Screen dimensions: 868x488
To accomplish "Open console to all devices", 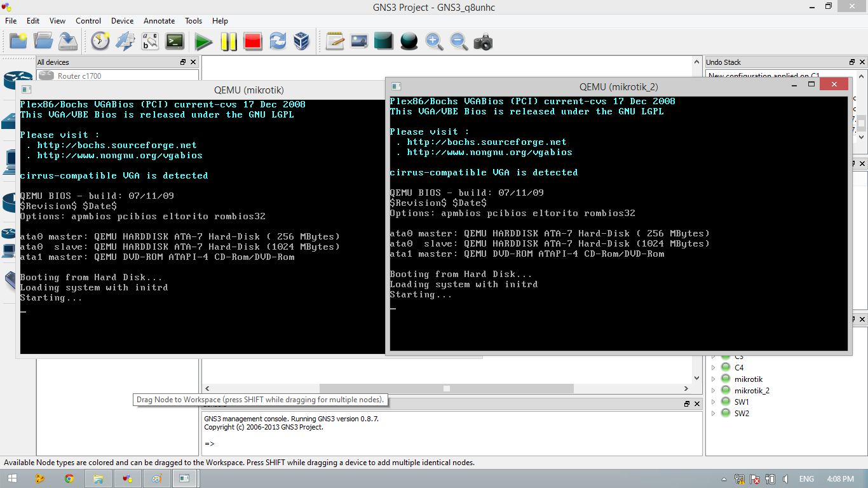I will (x=175, y=41).
